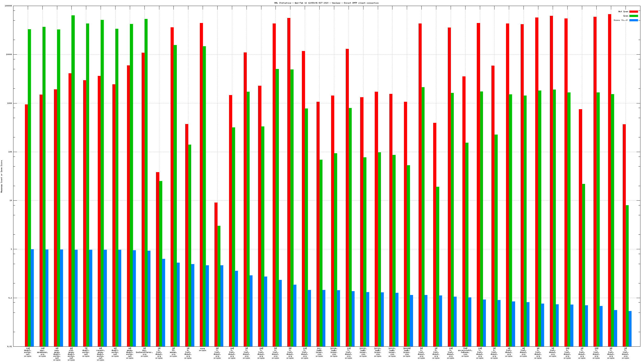Click the red Not Spam legend swatch
Screen dimensions: 644x362
tap(633, 11)
